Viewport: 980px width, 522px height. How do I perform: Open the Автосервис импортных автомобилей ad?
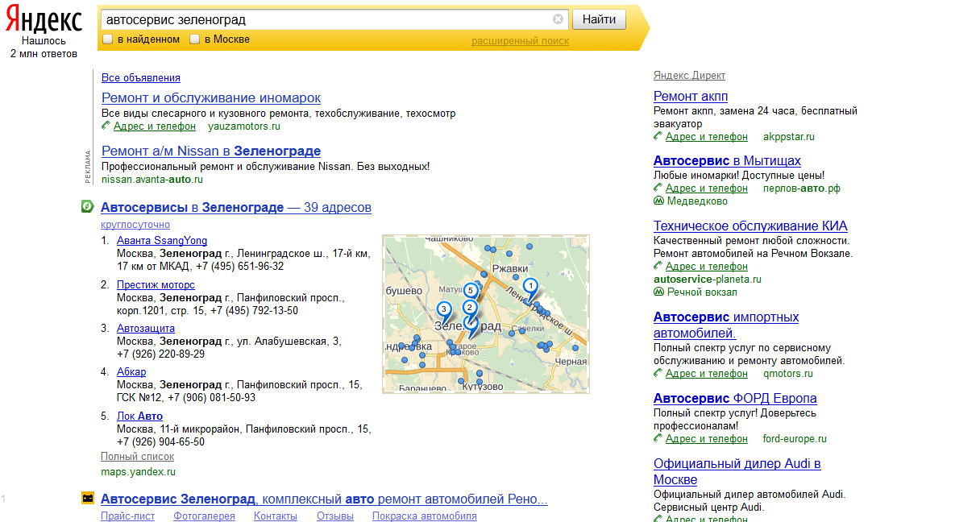[x=726, y=325]
